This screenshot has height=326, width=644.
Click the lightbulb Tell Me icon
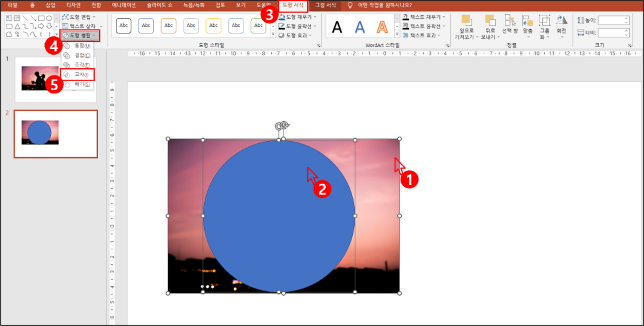coord(350,5)
